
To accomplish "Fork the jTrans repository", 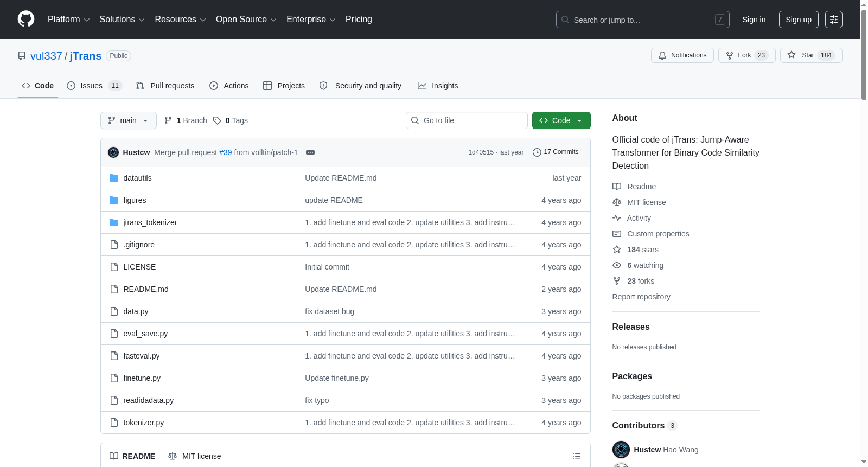I will tap(748, 55).
